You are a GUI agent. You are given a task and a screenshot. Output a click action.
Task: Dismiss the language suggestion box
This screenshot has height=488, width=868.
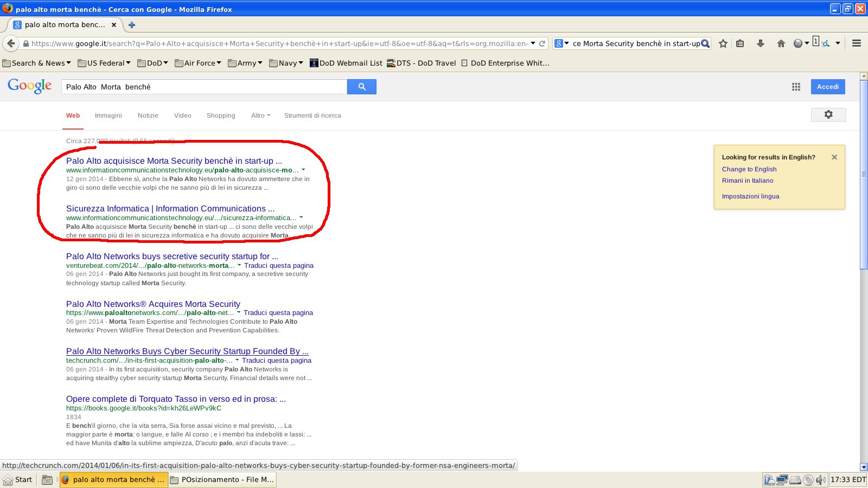pos(834,157)
